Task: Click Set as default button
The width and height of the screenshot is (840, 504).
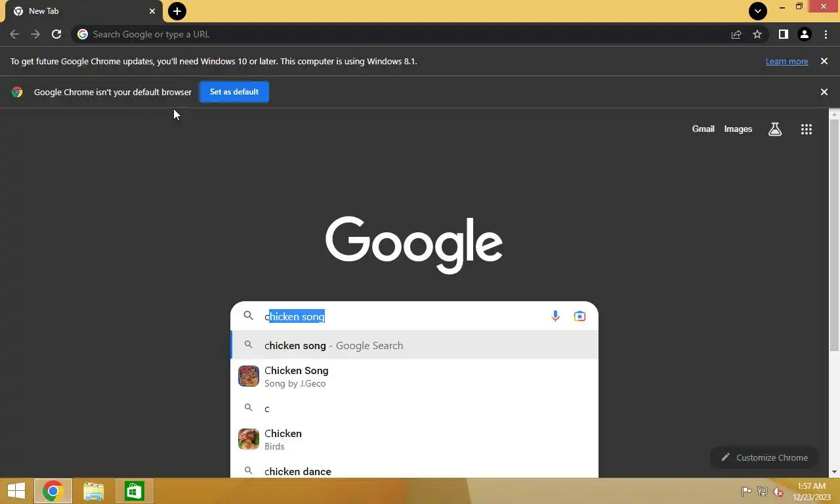Action: (x=234, y=92)
